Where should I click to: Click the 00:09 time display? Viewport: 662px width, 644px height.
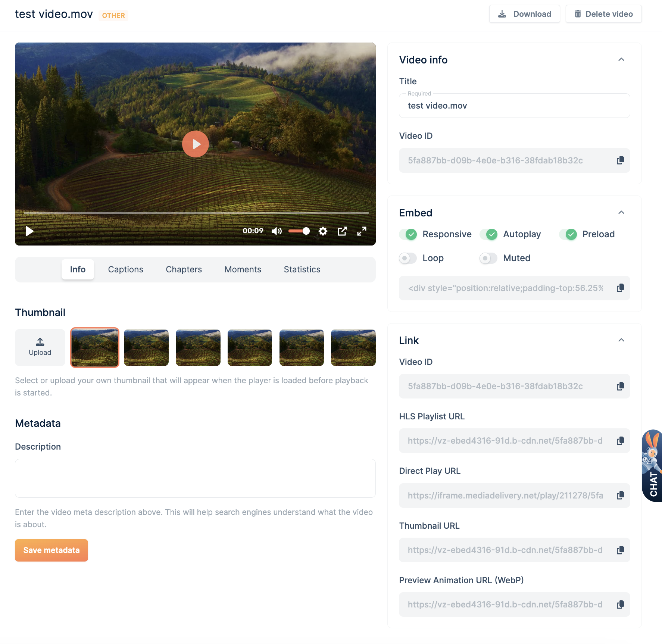[x=253, y=231]
